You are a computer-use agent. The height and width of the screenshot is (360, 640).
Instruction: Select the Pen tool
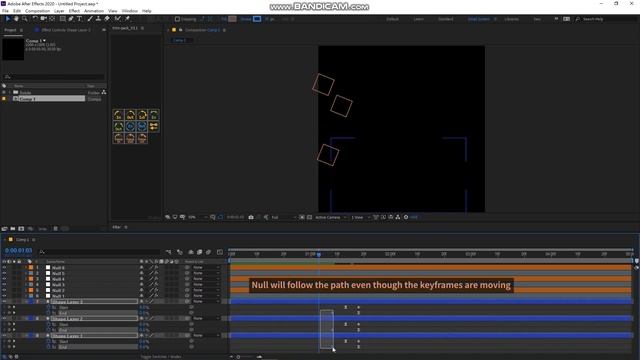(x=71, y=19)
